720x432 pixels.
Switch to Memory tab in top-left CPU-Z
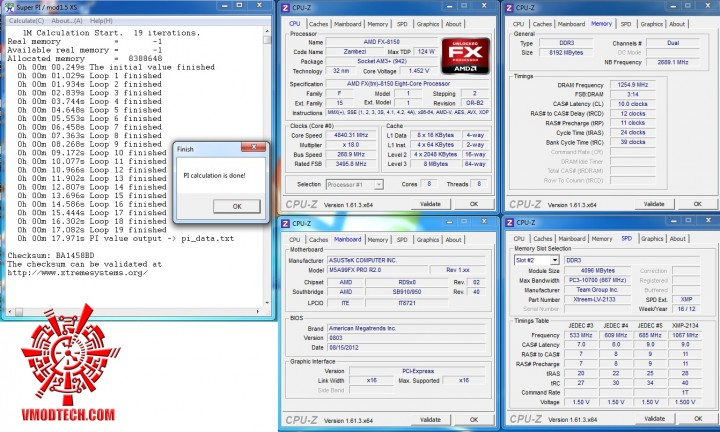378,24
